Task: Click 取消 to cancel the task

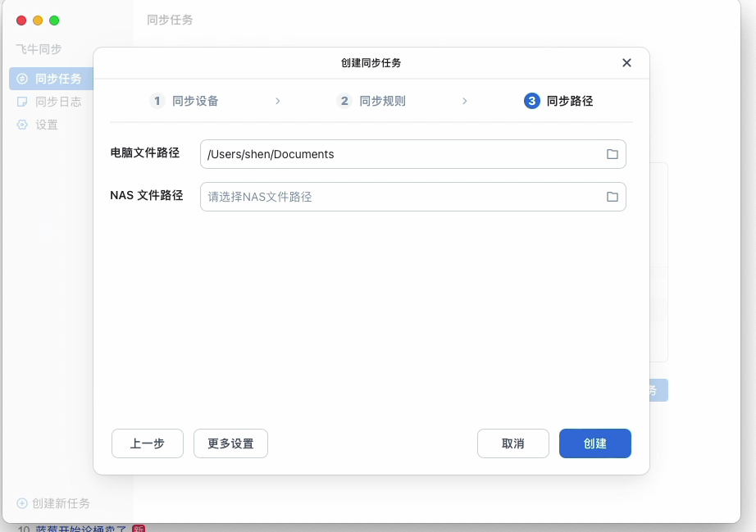Action: click(512, 443)
